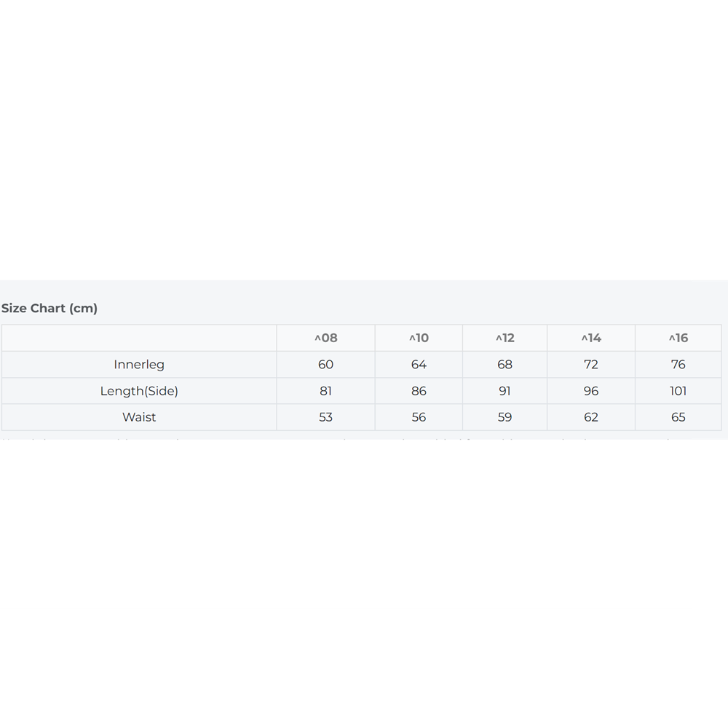Click the empty top-left header cell
Screen dimensions: 728x728
139,338
